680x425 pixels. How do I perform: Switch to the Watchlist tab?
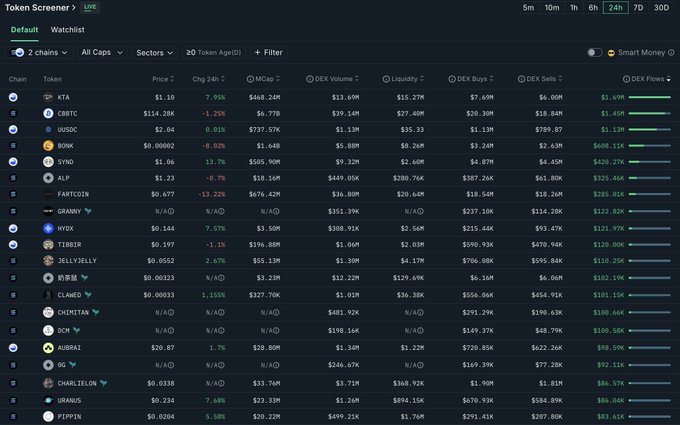pyautogui.click(x=68, y=29)
